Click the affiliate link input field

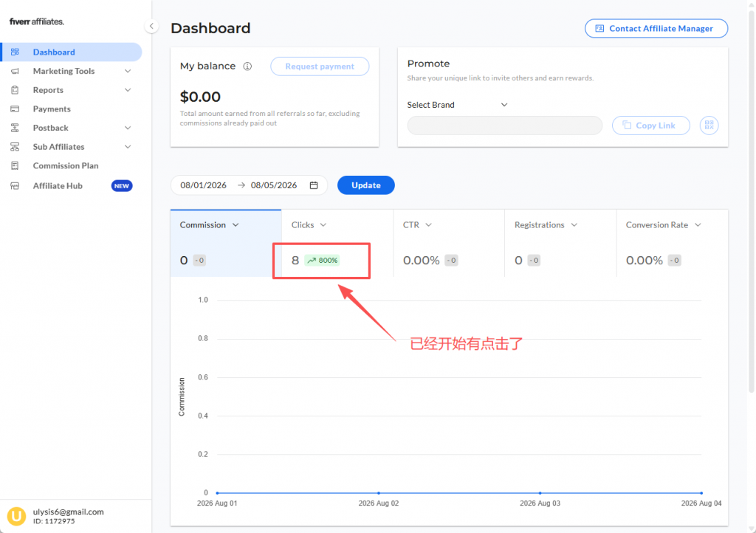tap(505, 125)
